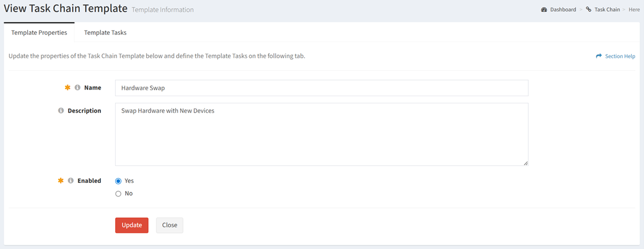This screenshot has height=249, width=644.
Task: Click the orange asterisk next to Enabled
Action: [x=61, y=181]
